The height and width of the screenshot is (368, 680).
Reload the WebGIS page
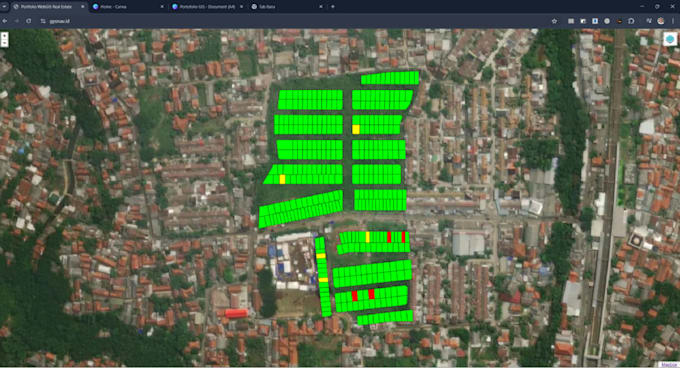click(29, 21)
